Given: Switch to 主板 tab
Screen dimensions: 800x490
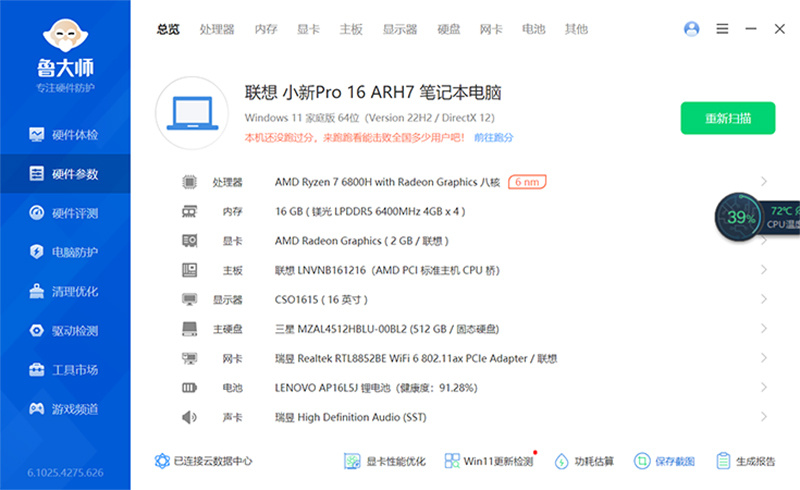Looking at the screenshot, I should [x=351, y=30].
